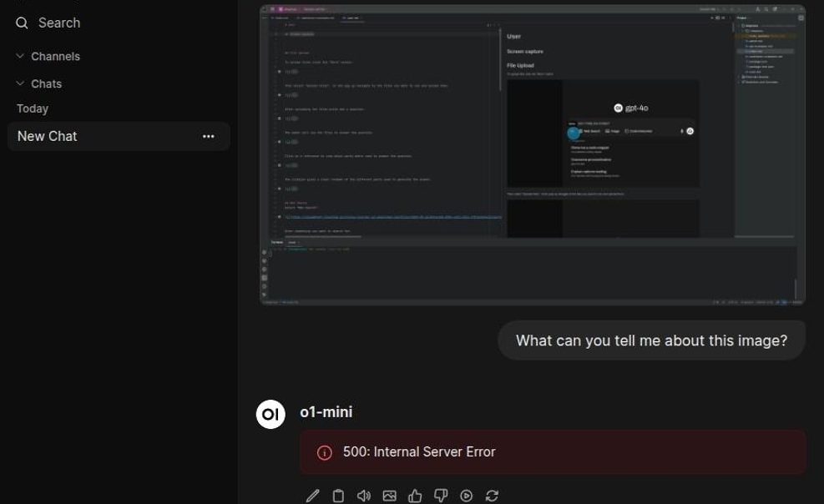Click the Continue Response play icon
824x504 pixels.
click(467, 496)
